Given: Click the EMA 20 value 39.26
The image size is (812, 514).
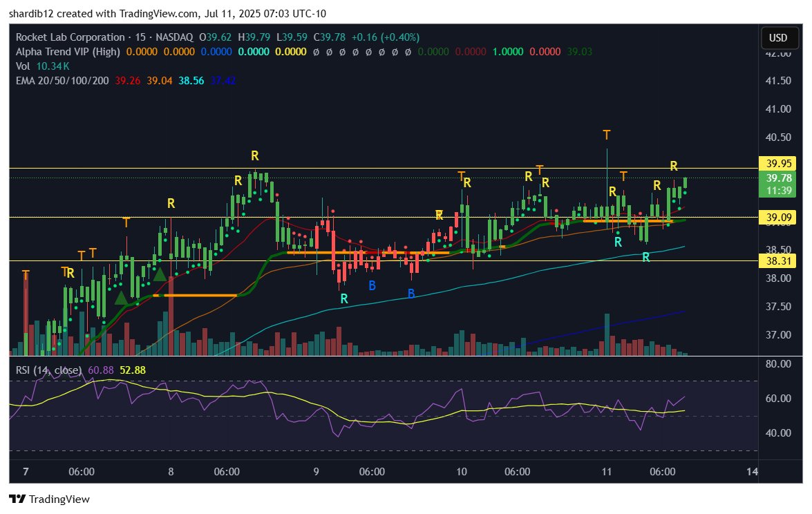Looking at the screenshot, I should (x=128, y=81).
